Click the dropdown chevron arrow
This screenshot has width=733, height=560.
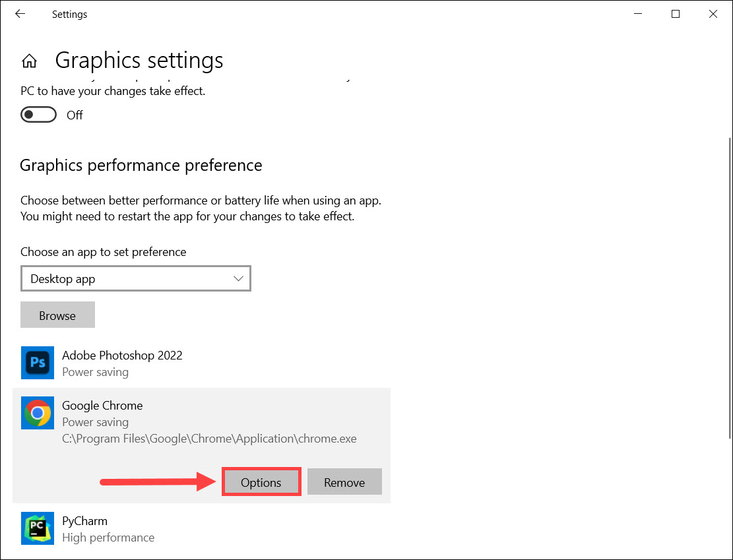pyautogui.click(x=239, y=279)
